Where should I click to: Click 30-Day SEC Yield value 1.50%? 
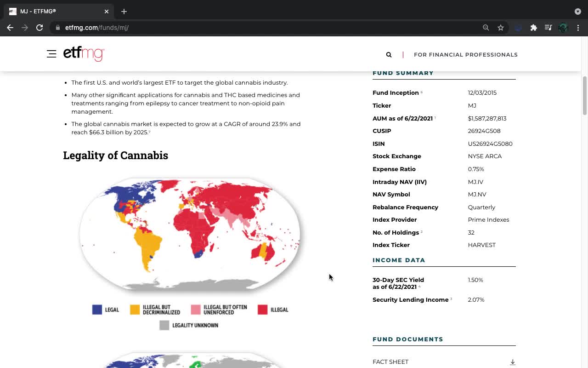click(x=475, y=280)
